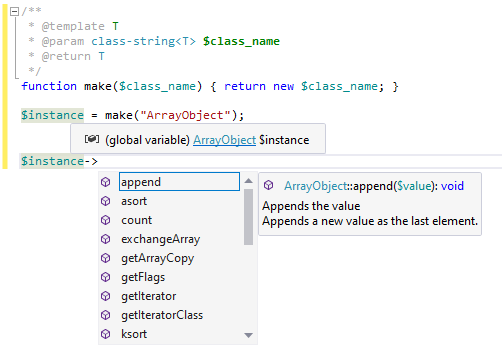Click $instance before the arrow operator

[x=52, y=161]
